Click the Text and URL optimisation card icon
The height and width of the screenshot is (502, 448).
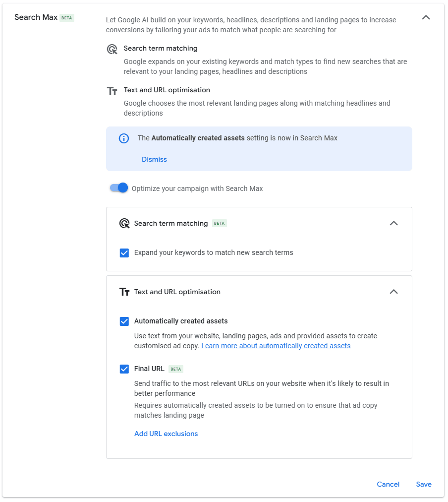[x=124, y=292]
